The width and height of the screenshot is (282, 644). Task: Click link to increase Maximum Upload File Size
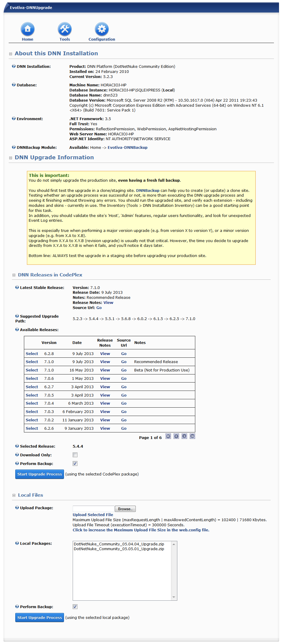tap(141, 530)
